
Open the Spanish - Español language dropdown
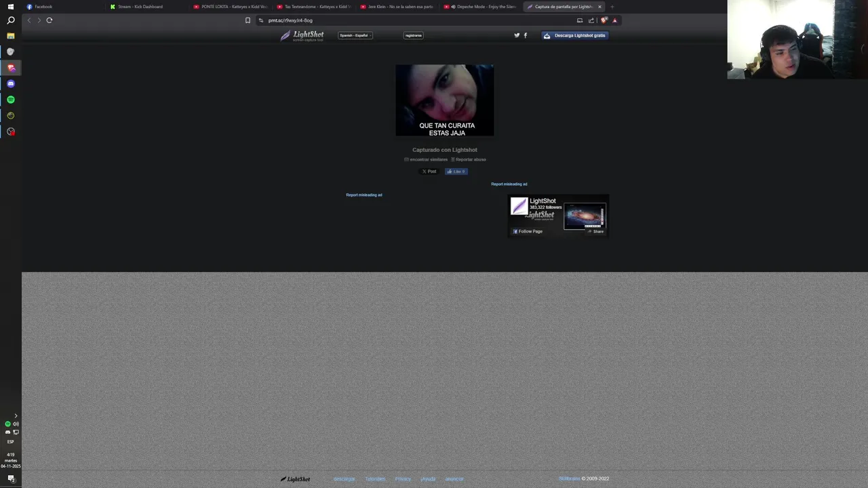pos(356,35)
